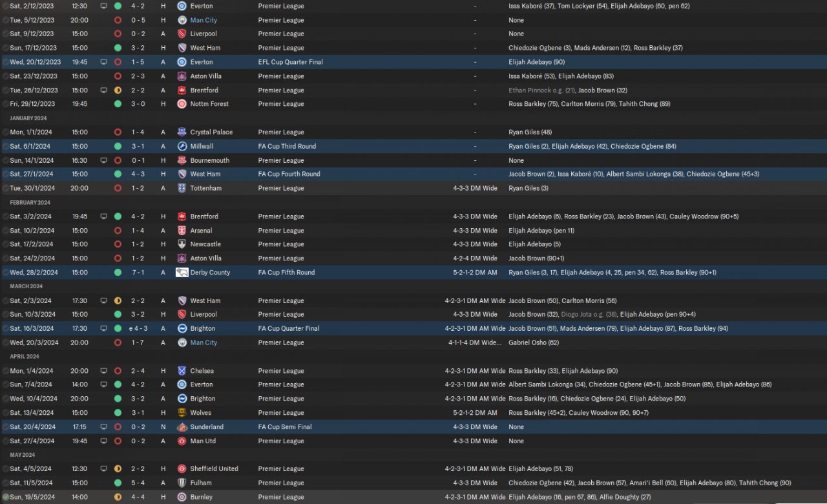Click the 5-2-1-2 DM AM tactic on the Wolves row
Viewport: 827px width, 504px height.
click(475, 413)
